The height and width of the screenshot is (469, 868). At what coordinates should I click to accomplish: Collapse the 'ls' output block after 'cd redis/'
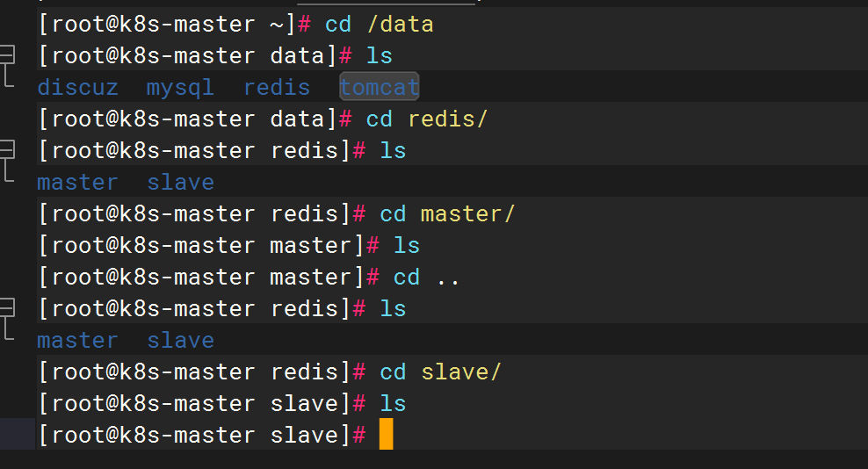coord(7,149)
